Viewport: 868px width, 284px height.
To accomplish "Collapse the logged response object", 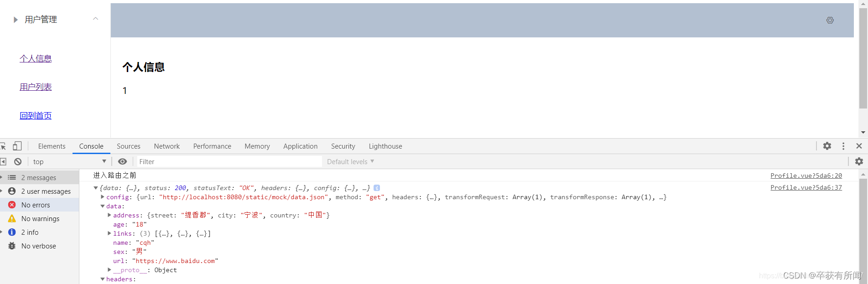I will [x=95, y=188].
